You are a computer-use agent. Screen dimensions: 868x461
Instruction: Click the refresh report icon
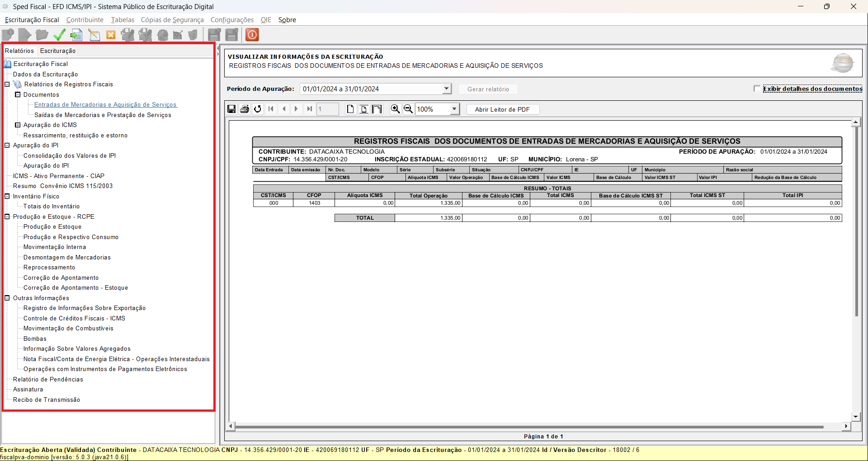click(258, 109)
